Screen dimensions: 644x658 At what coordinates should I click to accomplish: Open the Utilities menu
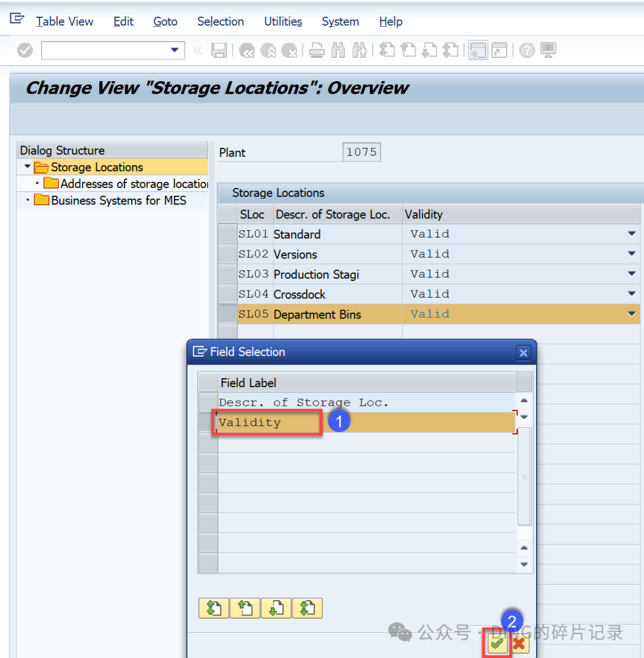283,21
